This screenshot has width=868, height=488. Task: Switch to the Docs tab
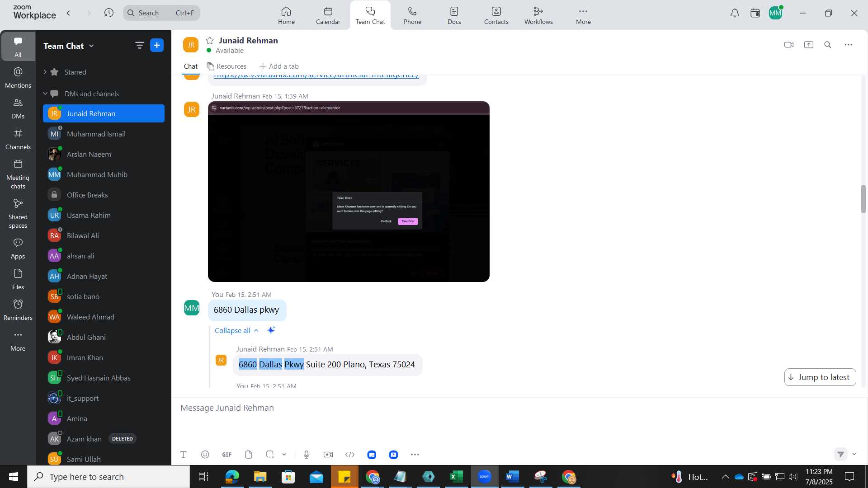[454, 15]
